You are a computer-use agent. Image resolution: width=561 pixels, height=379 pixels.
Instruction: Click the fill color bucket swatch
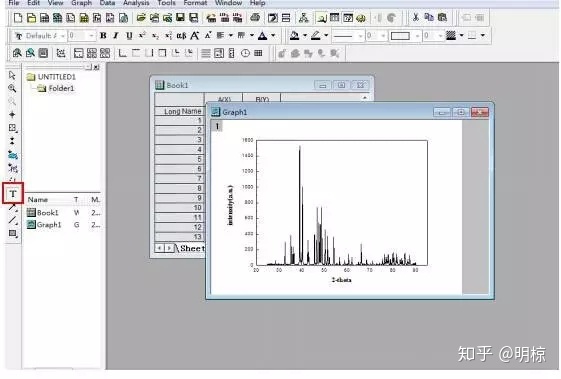[x=294, y=35]
